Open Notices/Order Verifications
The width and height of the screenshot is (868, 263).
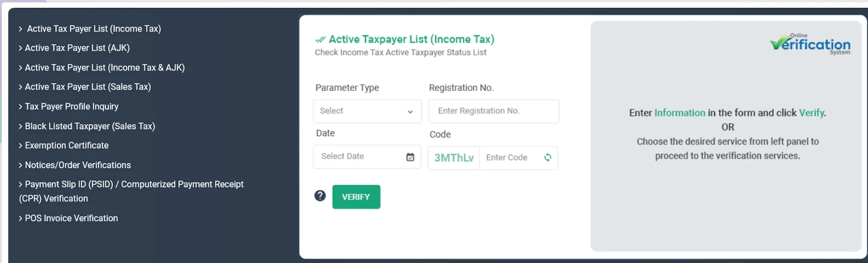coord(75,165)
